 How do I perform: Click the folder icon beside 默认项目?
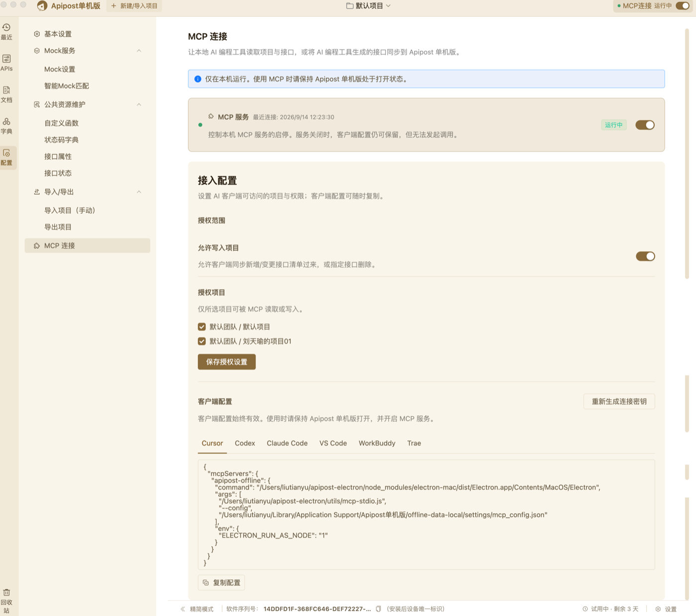350,6
